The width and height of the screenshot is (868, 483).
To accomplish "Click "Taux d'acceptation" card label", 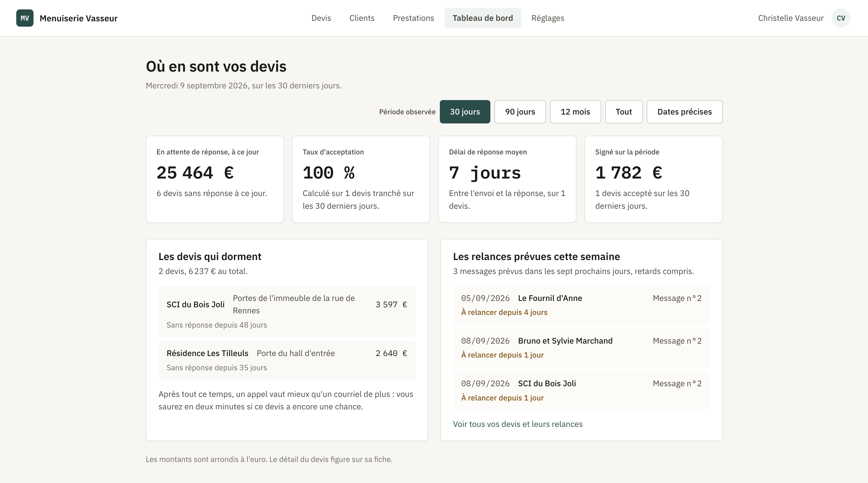I will [x=333, y=152].
